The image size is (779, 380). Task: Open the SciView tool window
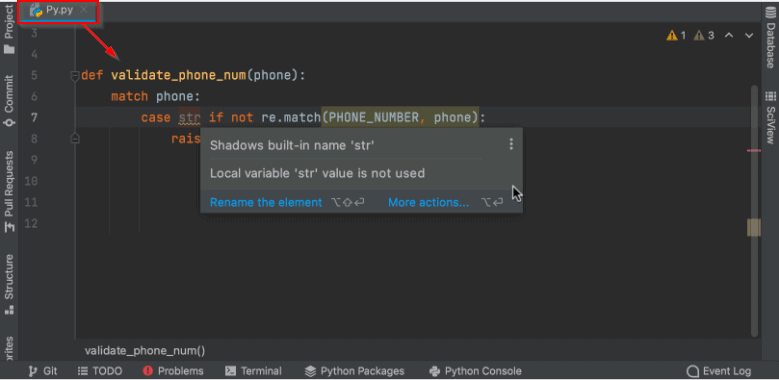point(770,118)
